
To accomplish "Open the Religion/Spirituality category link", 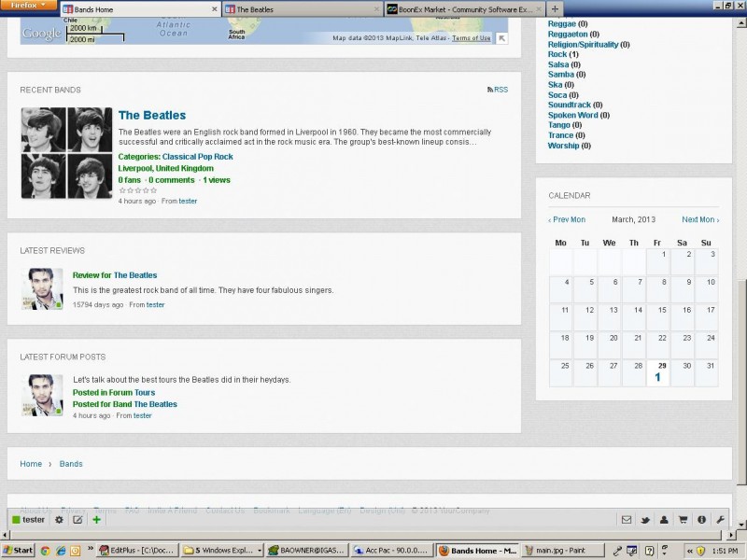I will click(x=583, y=44).
